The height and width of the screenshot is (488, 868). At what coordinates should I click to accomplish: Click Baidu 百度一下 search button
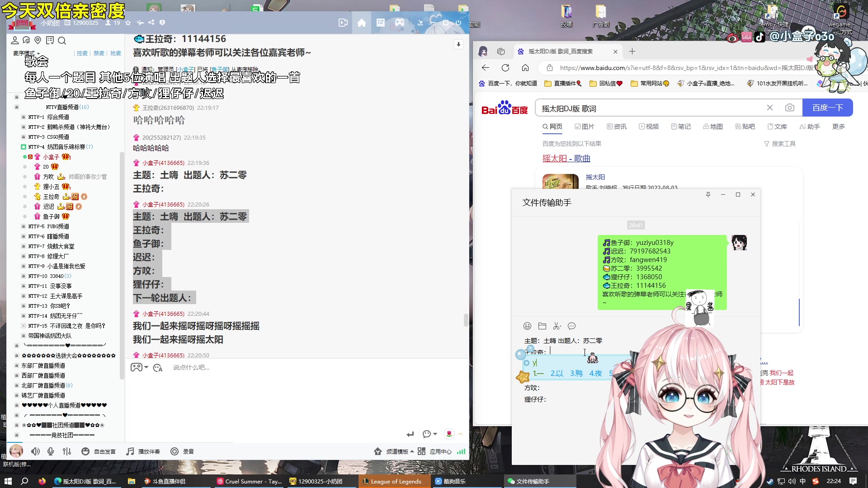(827, 108)
